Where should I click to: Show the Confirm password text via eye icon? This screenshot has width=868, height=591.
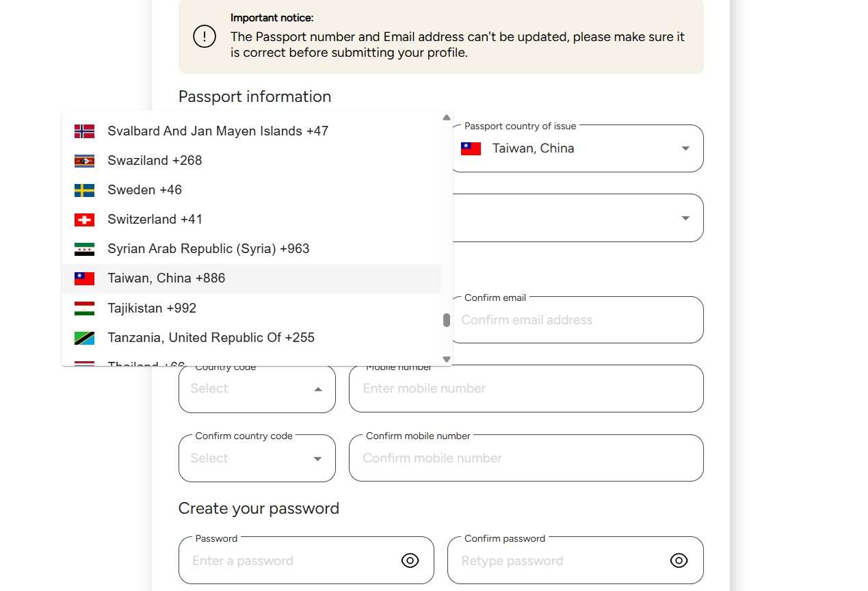tap(679, 560)
